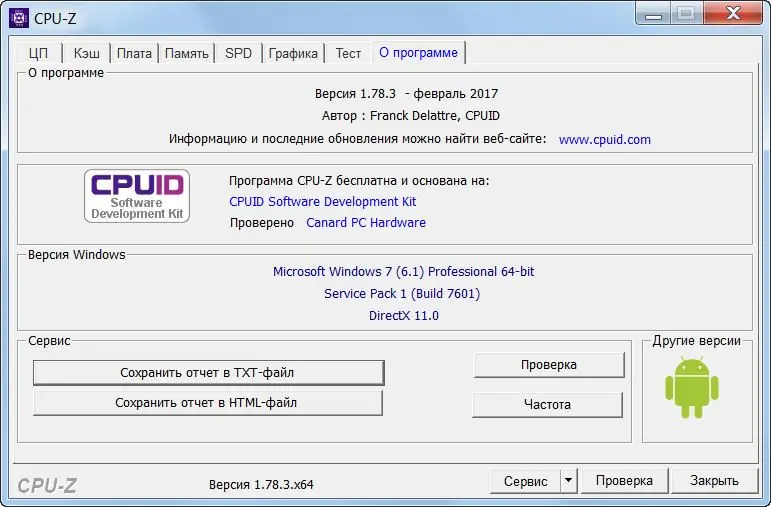Open the www.cpuid.com link
The height and width of the screenshot is (507, 771).
pyautogui.click(x=605, y=139)
